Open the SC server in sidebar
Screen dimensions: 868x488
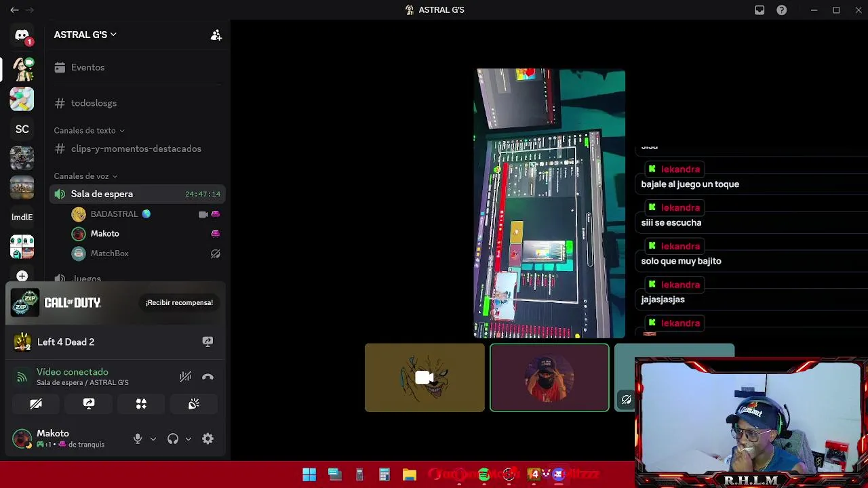tap(22, 129)
